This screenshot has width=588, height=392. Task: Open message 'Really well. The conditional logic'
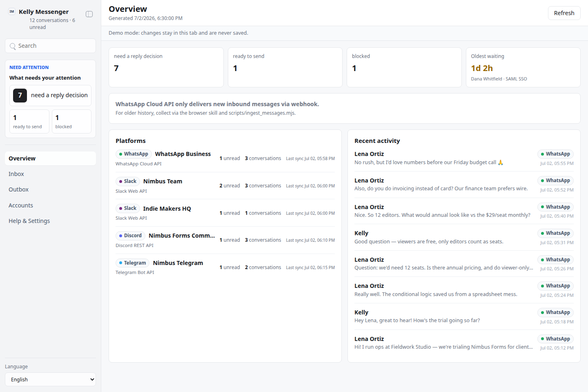[x=464, y=290]
